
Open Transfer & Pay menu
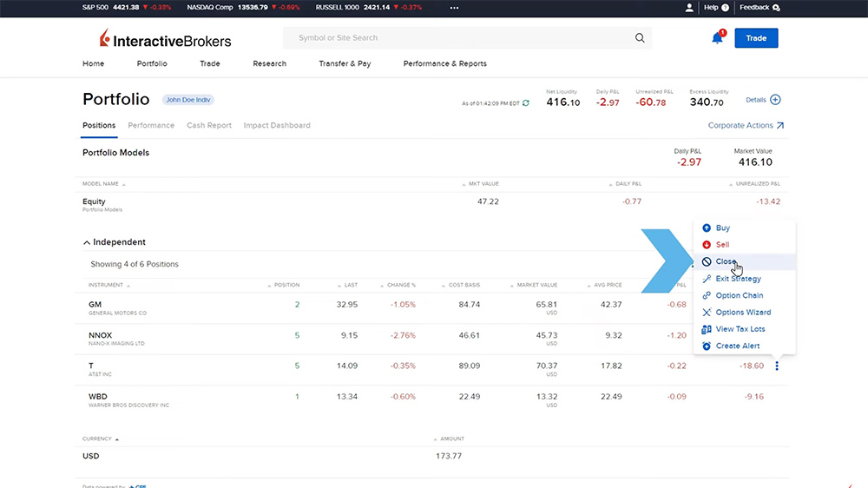coord(345,63)
